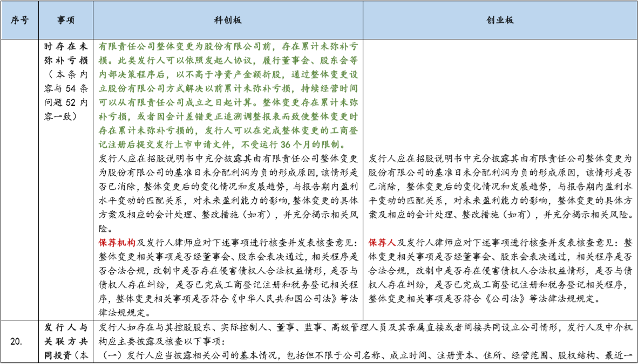Click 科创板 line starting '否已消除,整体变更后的变化情况'
The height and width of the screenshot is (364, 638).
[x=228, y=186]
